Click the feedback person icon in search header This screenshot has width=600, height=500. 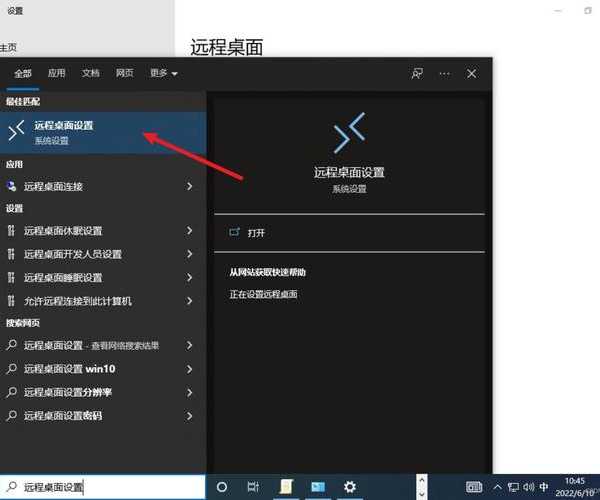(x=417, y=73)
